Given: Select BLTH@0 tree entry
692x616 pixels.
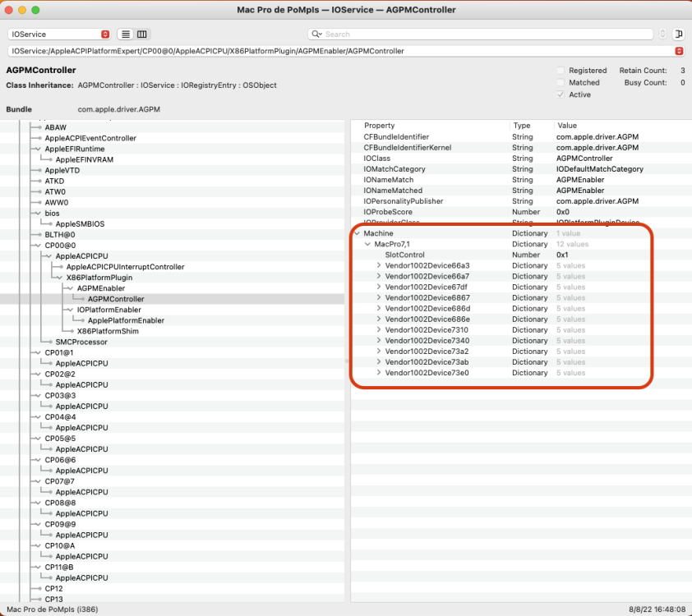Looking at the screenshot, I should pyautogui.click(x=59, y=235).
